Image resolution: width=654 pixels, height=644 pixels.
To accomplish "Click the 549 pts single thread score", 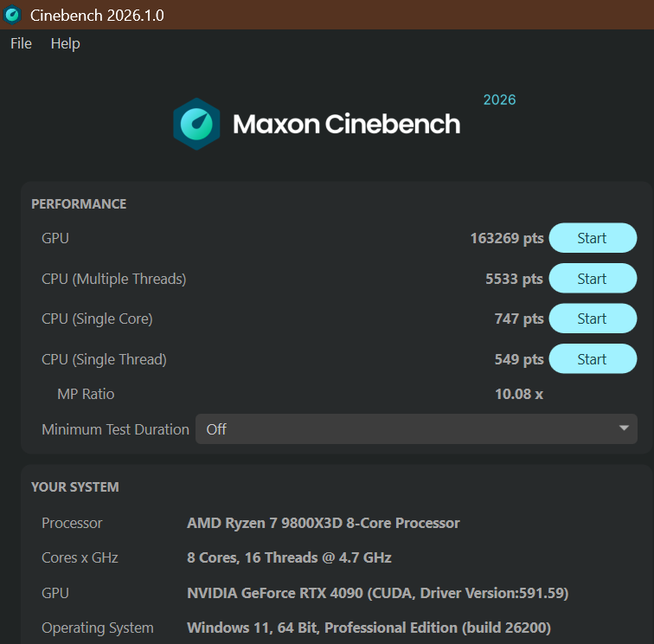I will click(x=519, y=359).
